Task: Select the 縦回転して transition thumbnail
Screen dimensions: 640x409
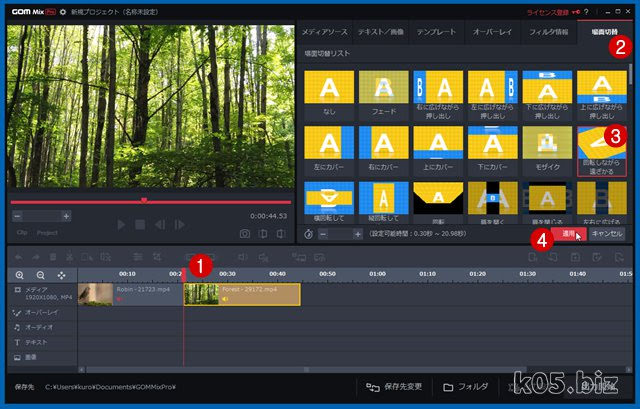Action: (x=384, y=198)
